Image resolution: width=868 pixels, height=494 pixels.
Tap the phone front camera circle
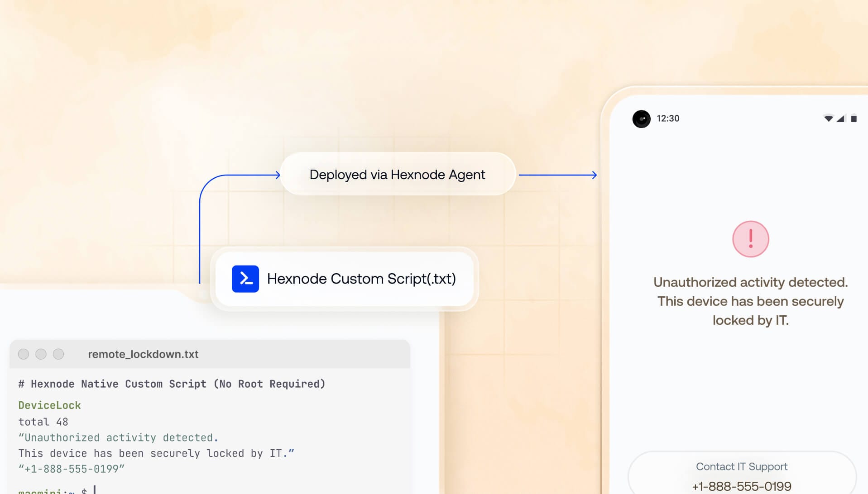pyautogui.click(x=641, y=119)
